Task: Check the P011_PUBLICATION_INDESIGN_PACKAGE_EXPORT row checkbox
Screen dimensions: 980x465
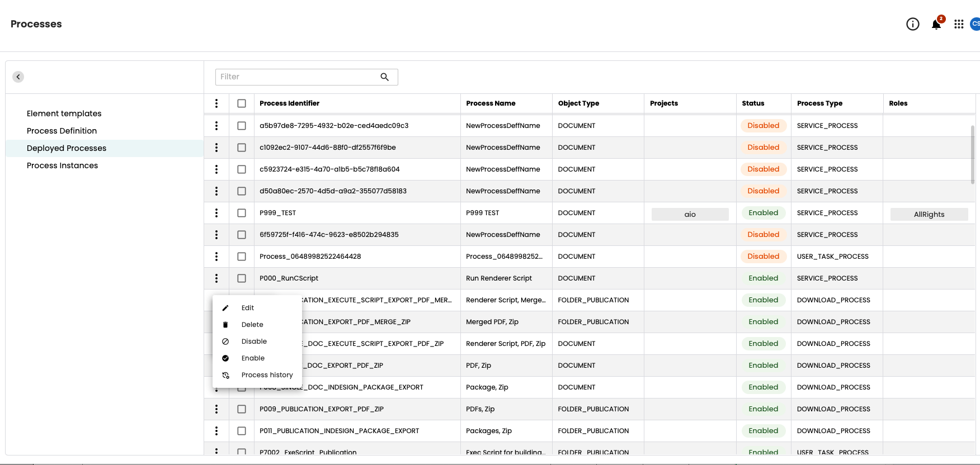Action: coord(242,431)
